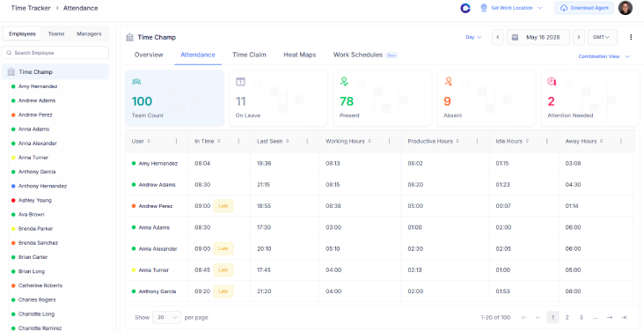Click Amy Hernandez's in time 08:04

202,163
